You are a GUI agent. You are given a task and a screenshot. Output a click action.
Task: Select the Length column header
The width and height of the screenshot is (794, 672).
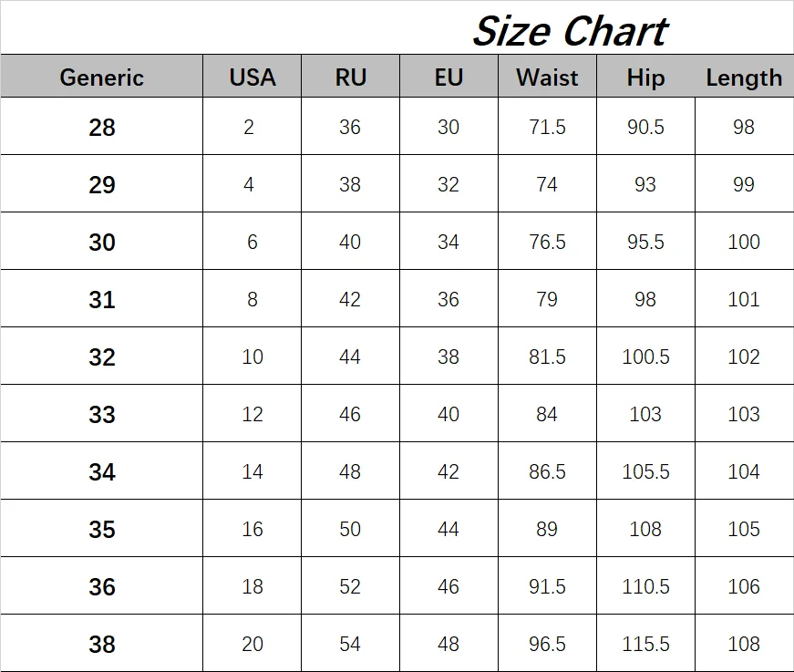744,78
